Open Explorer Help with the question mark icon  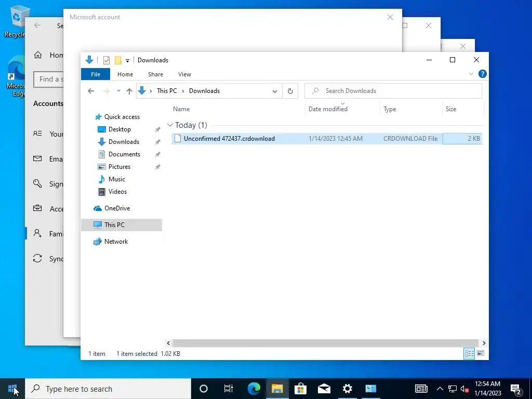click(482, 74)
